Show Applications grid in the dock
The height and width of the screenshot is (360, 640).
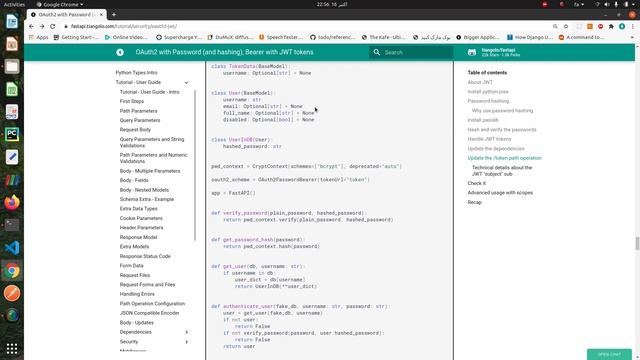pos(12,349)
